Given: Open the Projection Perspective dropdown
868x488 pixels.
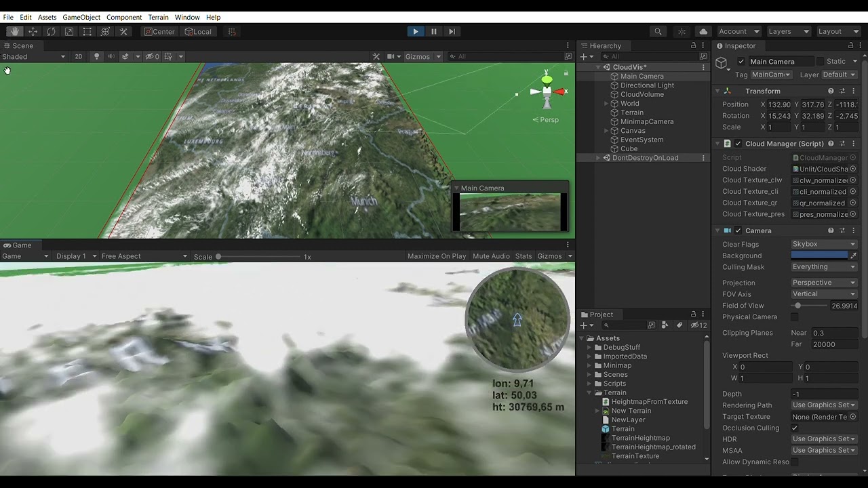Looking at the screenshot, I should click(x=824, y=283).
